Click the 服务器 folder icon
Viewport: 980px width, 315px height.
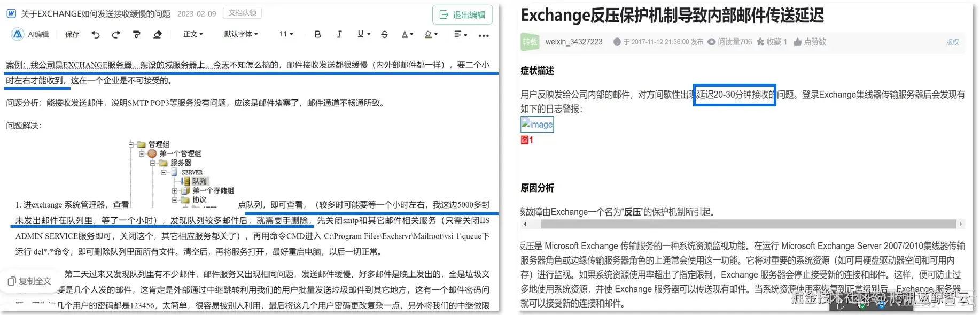[x=163, y=163]
